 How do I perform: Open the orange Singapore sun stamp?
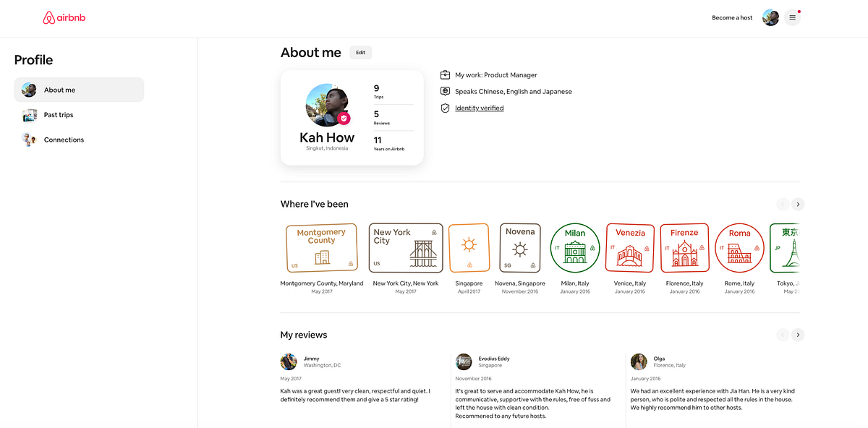tap(469, 248)
